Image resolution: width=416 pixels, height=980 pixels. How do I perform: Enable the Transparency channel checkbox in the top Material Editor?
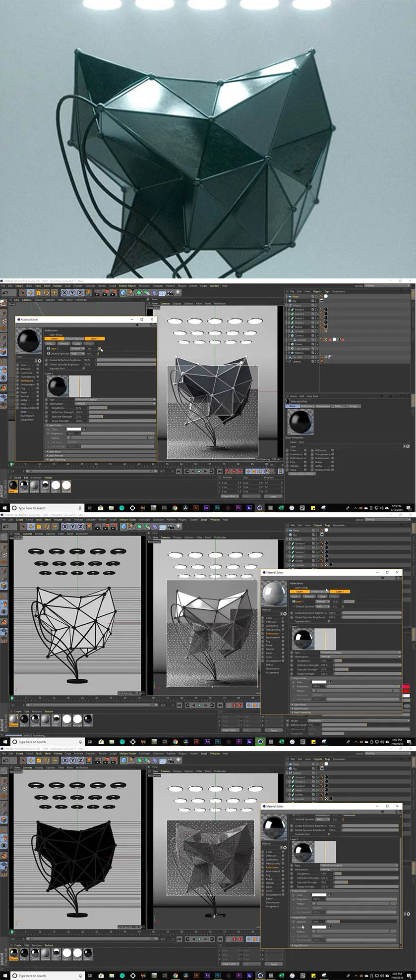coord(37,377)
